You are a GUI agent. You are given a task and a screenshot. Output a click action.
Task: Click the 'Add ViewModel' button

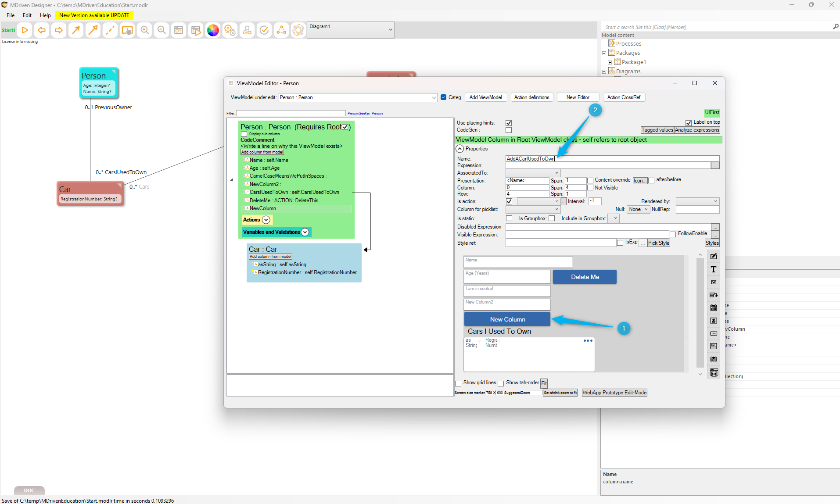point(485,97)
